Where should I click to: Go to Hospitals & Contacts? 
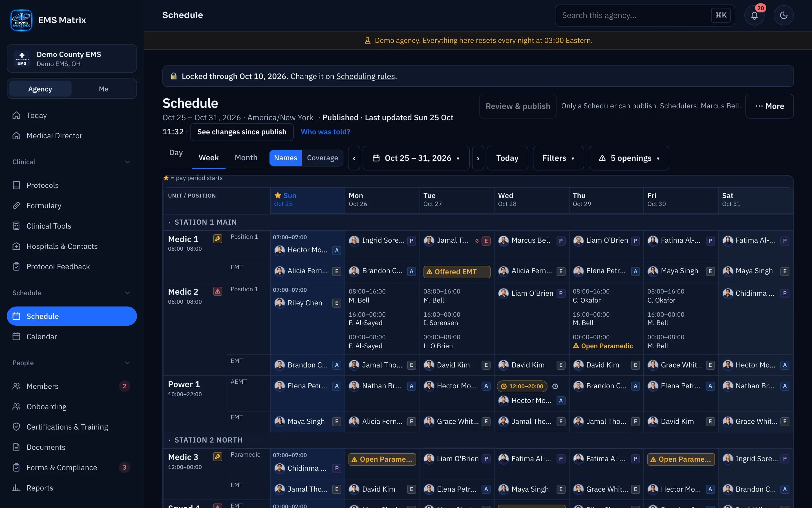pos(71,246)
